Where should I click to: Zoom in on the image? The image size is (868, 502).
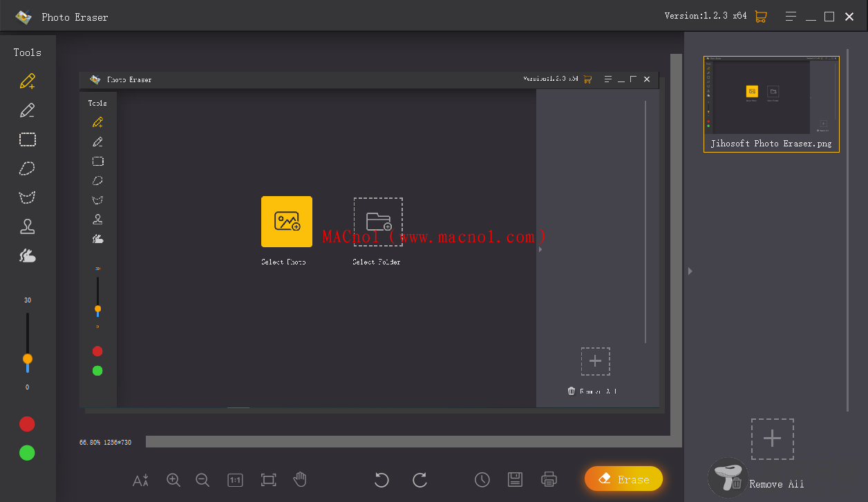point(173,480)
